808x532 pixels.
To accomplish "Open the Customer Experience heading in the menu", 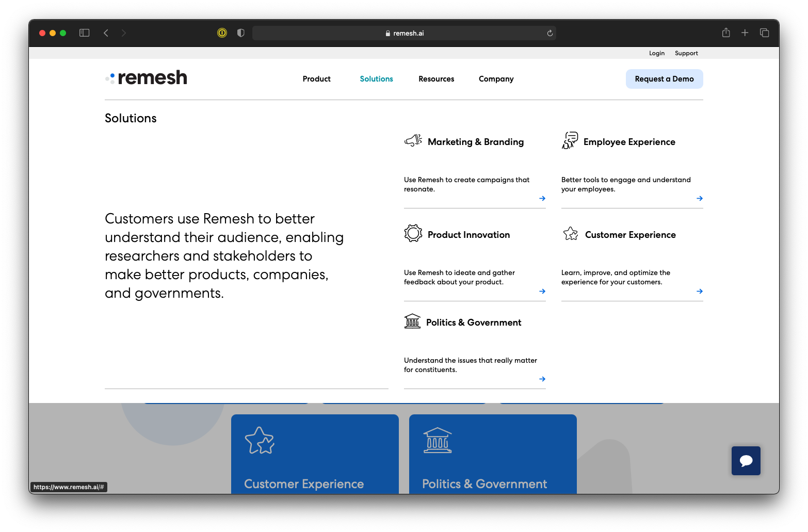I will coord(631,235).
